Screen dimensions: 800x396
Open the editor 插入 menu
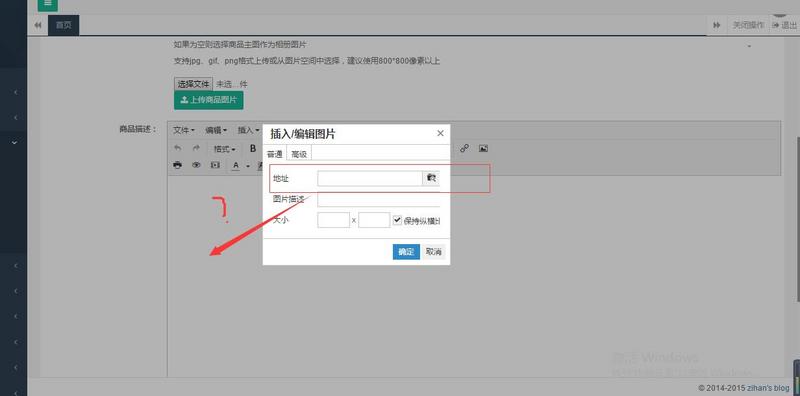click(x=248, y=130)
